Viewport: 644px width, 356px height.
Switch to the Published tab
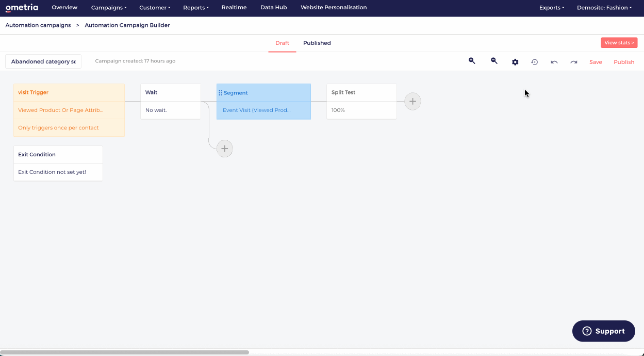tap(317, 43)
